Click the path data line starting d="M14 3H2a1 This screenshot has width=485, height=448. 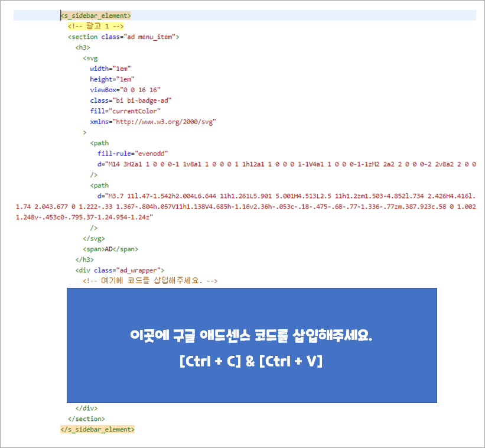click(x=287, y=164)
